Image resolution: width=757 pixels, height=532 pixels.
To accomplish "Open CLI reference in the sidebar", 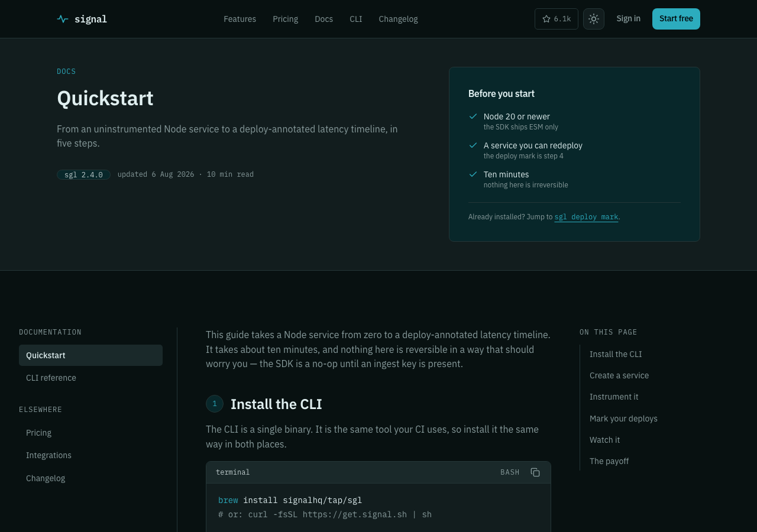I will [90, 378].
